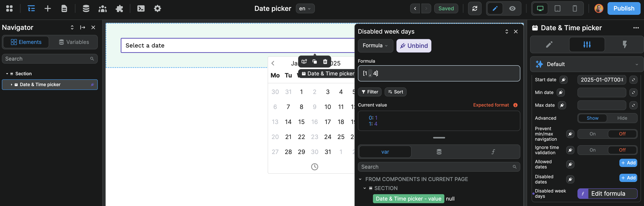This screenshot has width=644, height=206.
Task: Open the users group icon
Action: 102,8
